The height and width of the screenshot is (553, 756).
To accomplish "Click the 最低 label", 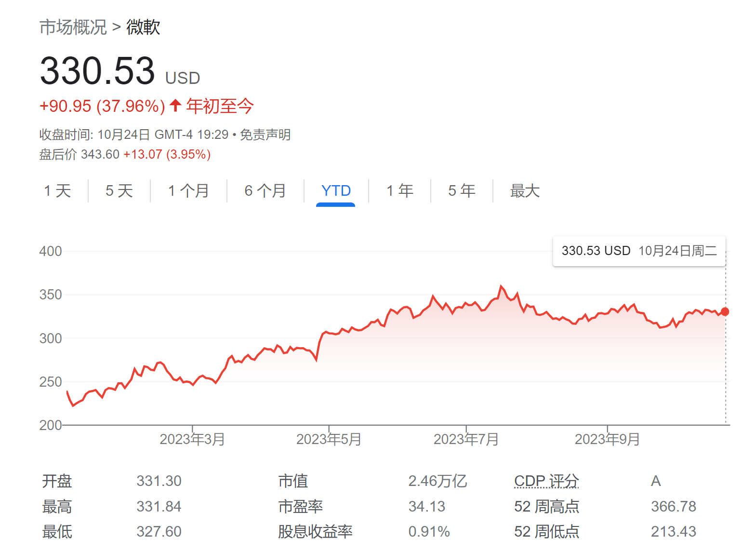I will tap(57, 532).
